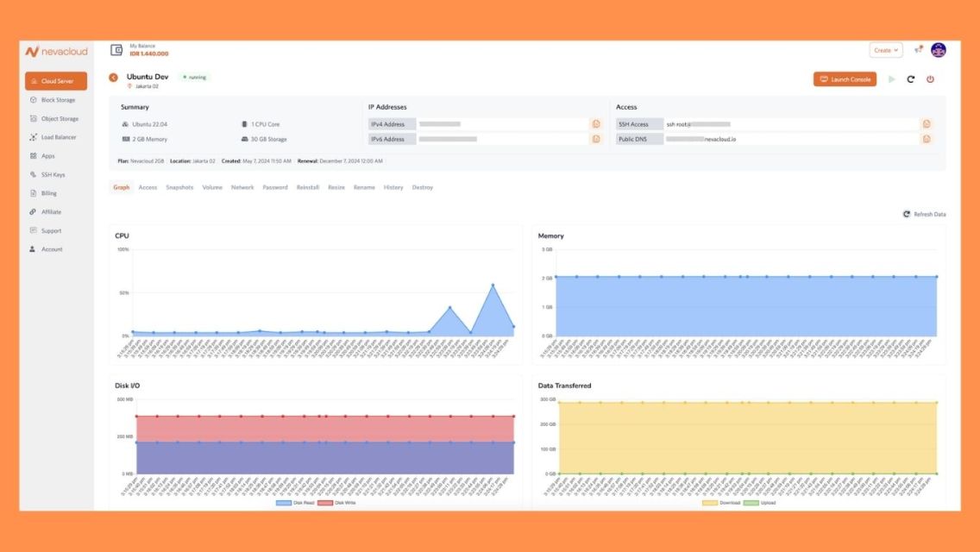980x552 pixels.
Task: Click the Jakarta 02 location under the server name
Action: [143, 86]
